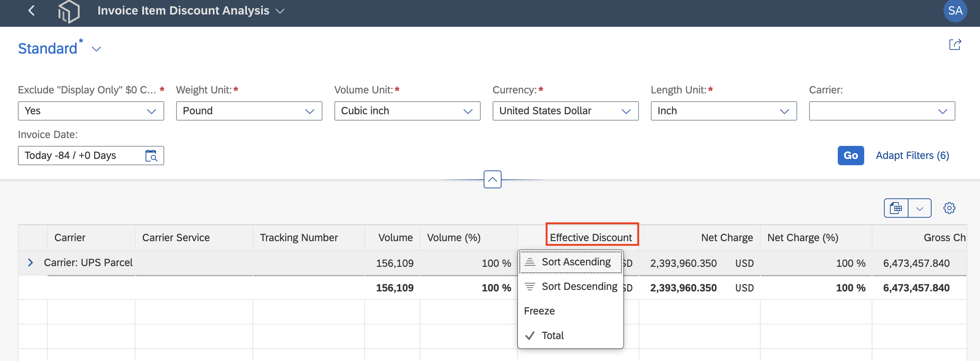Screen dimensions: 980x361
Task: Open the Standard view variant dropdown
Action: coord(97,49)
